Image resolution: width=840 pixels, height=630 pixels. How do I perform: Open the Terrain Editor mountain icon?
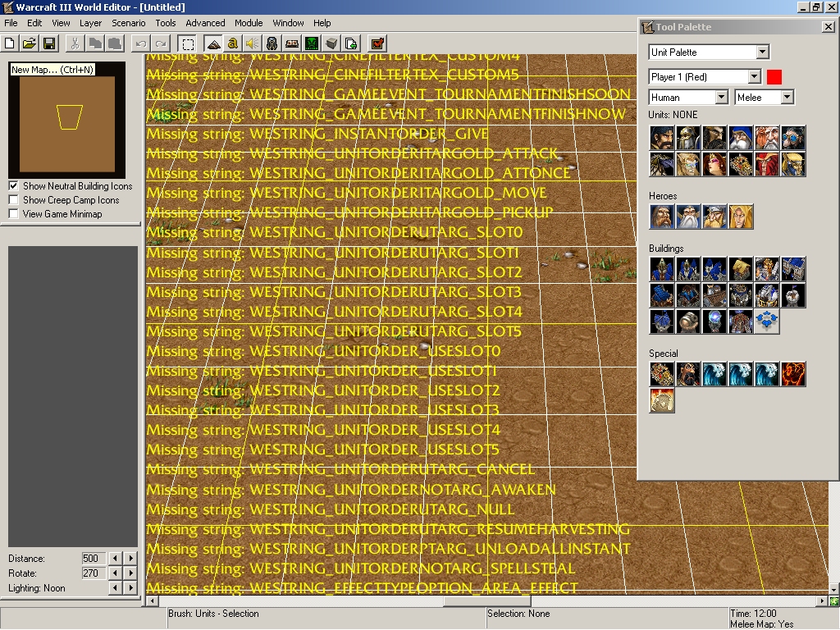click(213, 43)
